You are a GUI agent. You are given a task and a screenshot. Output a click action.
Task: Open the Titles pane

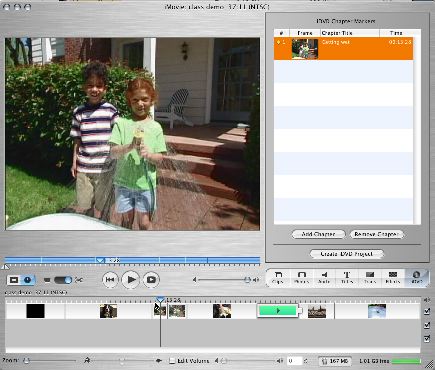click(x=347, y=277)
